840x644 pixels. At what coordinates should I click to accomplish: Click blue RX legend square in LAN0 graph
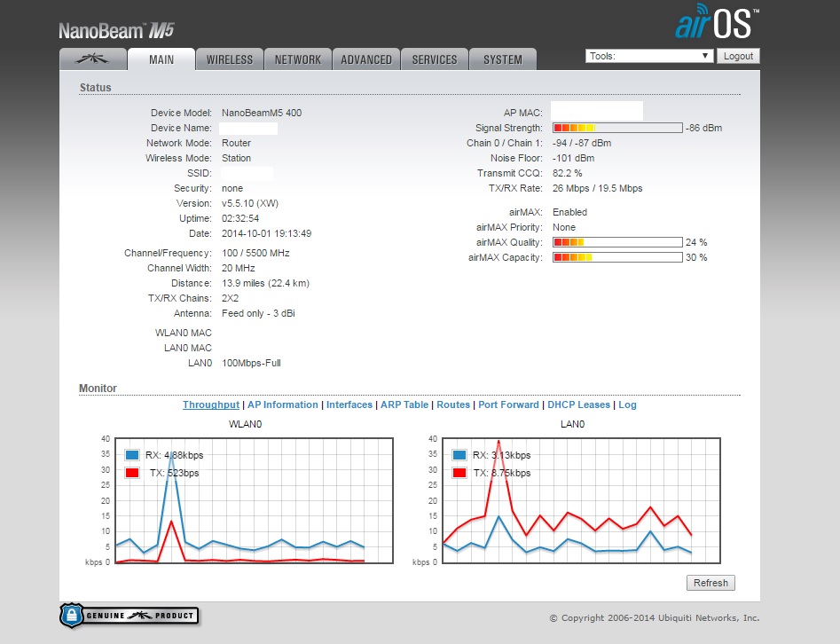(459, 455)
